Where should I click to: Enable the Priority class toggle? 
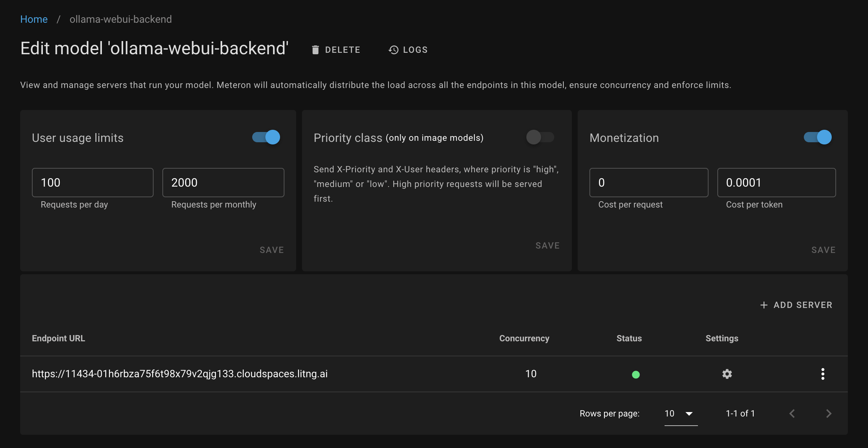[540, 137]
